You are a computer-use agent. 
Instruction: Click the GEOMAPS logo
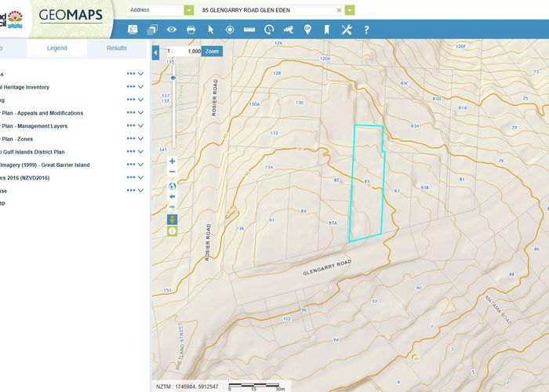(x=71, y=15)
